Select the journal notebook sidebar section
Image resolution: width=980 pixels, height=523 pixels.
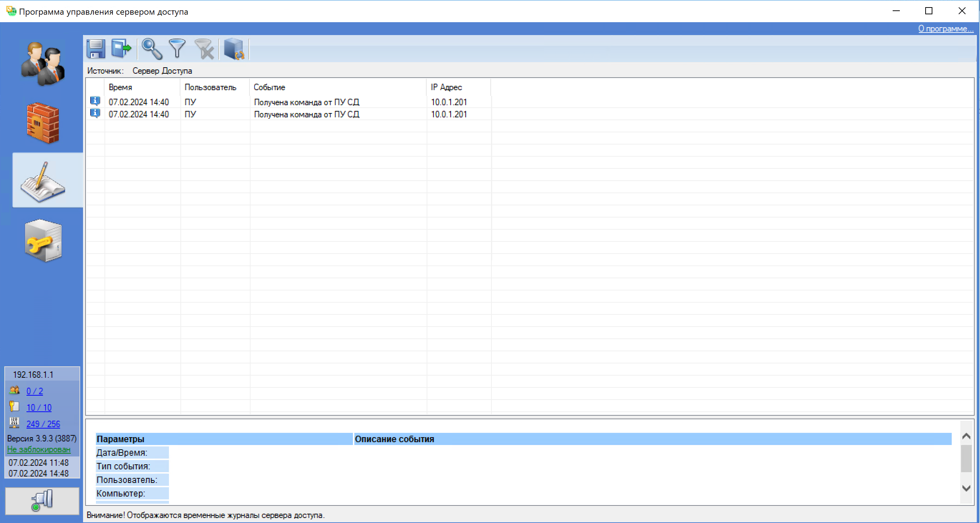pyautogui.click(x=43, y=180)
